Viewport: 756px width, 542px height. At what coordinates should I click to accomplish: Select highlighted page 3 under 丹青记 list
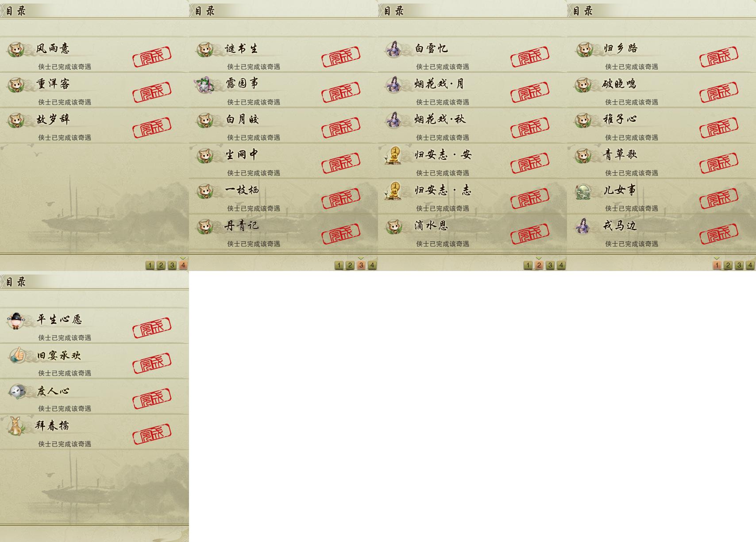pyautogui.click(x=361, y=265)
